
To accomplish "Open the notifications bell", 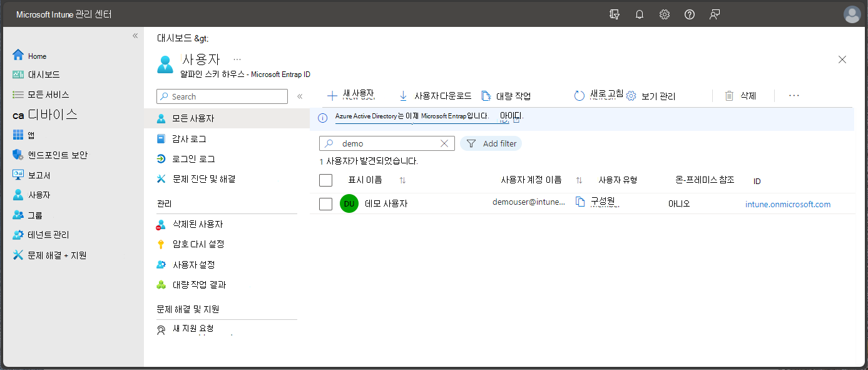I will click(640, 14).
